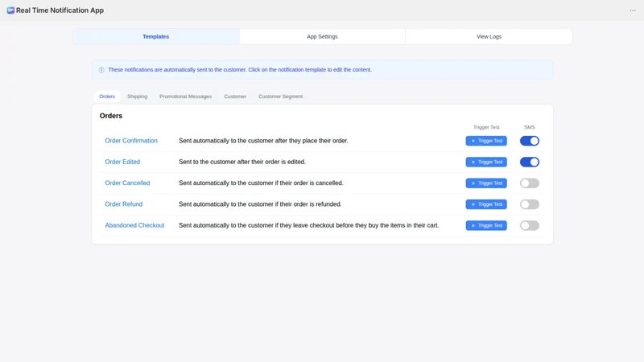
Task: Open the Abandoned Checkout template
Action: click(x=134, y=225)
